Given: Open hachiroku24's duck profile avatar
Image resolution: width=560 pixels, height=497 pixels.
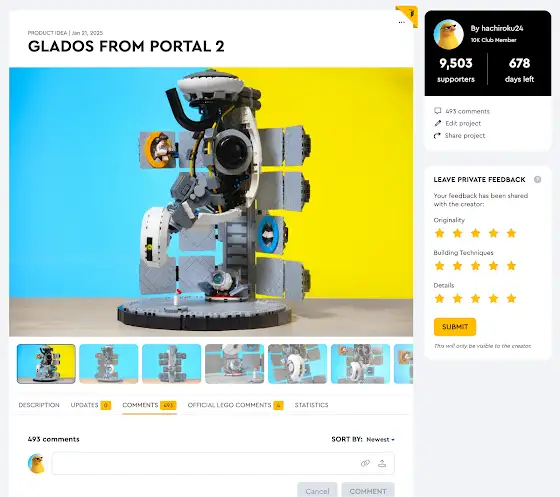Looking at the screenshot, I should click(449, 35).
